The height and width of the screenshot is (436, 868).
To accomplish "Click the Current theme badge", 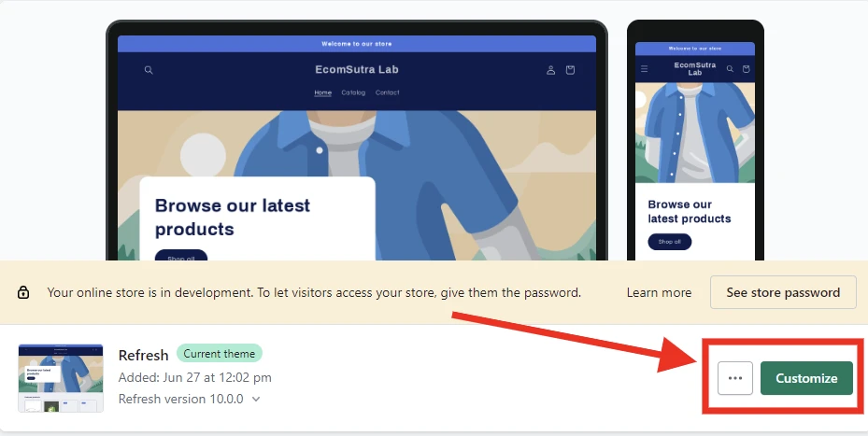I will pyautogui.click(x=220, y=354).
